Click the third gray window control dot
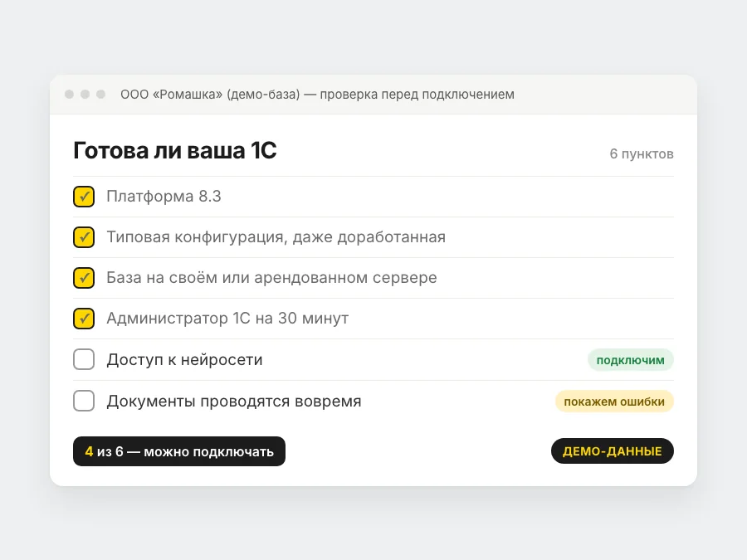 coord(100,95)
